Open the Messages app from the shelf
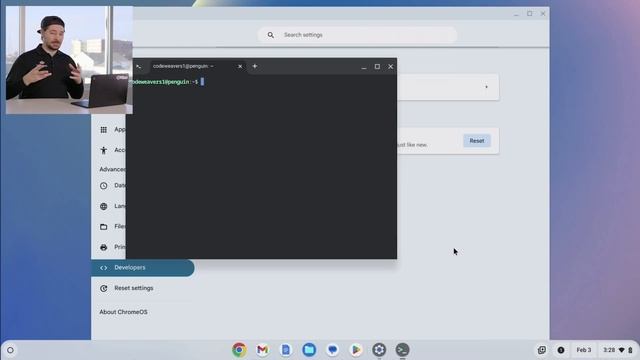This screenshot has height=360, width=640. tap(332, 350)
